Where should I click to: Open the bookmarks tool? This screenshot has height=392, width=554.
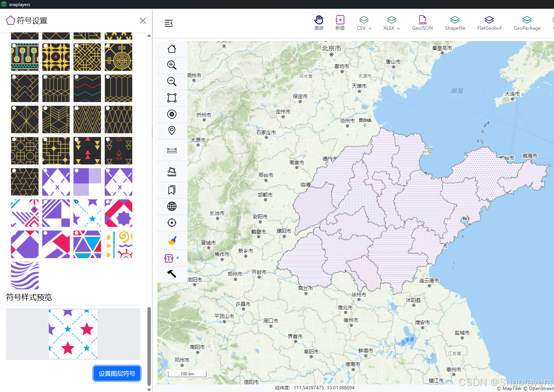tap(172, 190)
